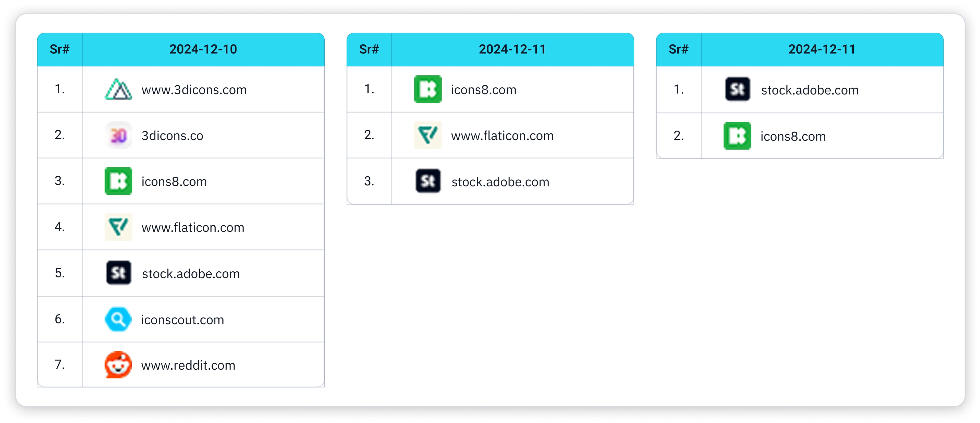The height and width of the screenshot is (423, 980).
Task: Click the icons8 logo in row 3
Action: tap(118, 181)
